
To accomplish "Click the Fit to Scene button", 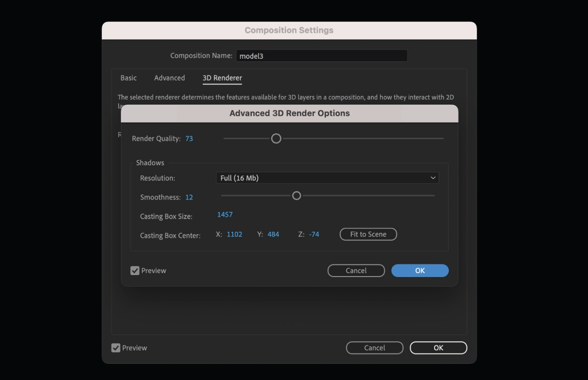I will coord(368,234).
